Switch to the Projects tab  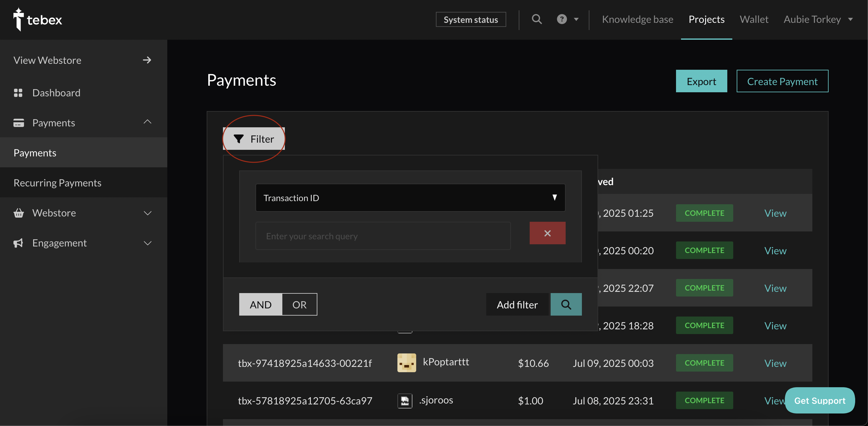click(x=706, y=19)
